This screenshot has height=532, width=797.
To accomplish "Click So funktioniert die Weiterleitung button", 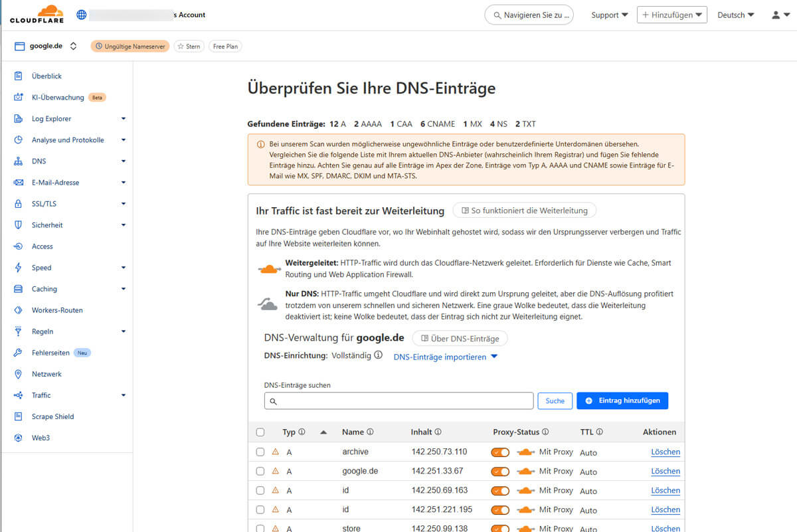I will pyautogui.click(x=525, y=211).
